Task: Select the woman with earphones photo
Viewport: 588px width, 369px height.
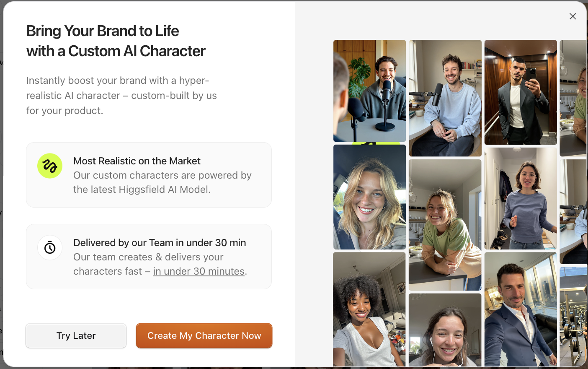Action: pyautogui.click(x=445, y=330)
